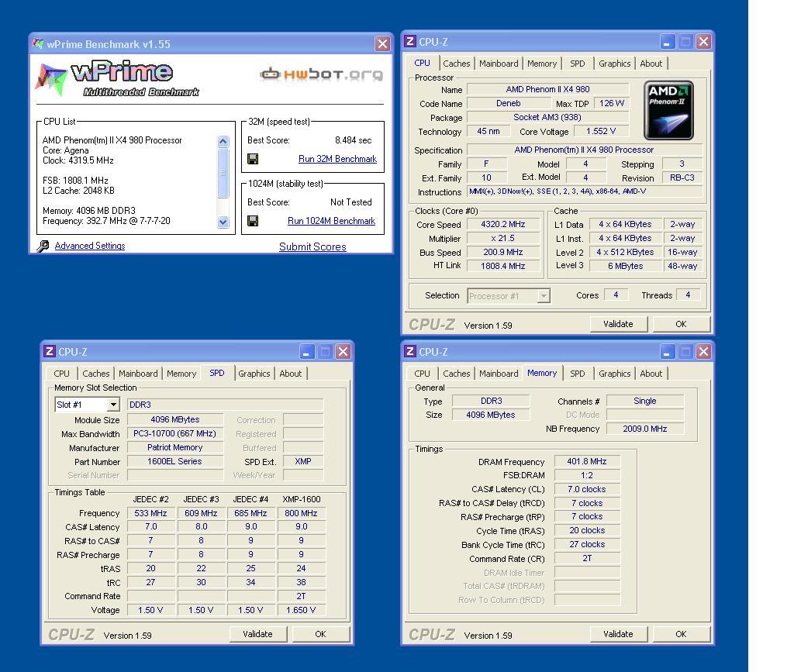The height and width of the screenshot is (672, 794).
Task: Click the XMP-1600 voltage value 1.650 V
Action: tap(301, 610)
